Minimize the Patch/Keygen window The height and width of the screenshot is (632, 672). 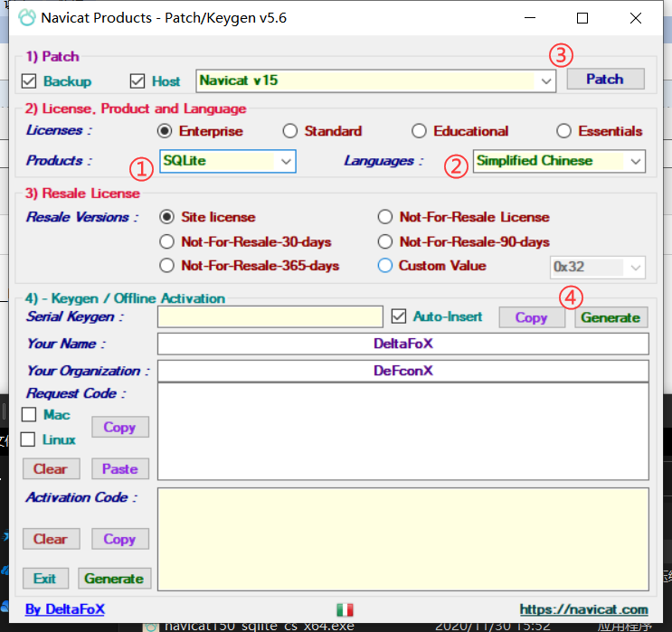(530, 18)
